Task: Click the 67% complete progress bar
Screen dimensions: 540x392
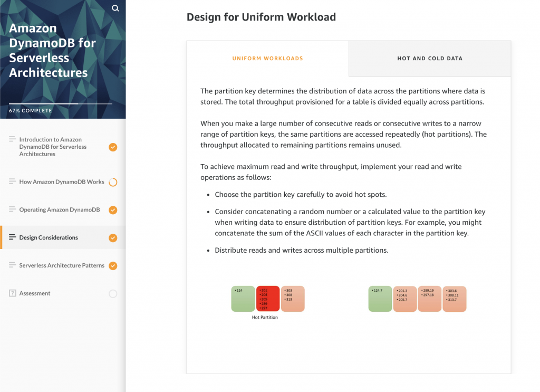Action: click(x=60, y=104)
